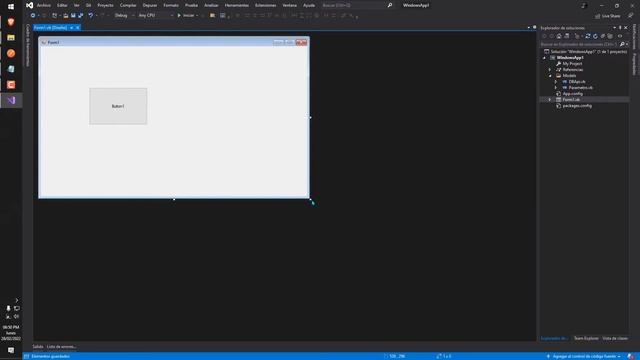Viewport: 640px width, 360px height.
Task: Open the Compilar menu
Action: [128, 5]
